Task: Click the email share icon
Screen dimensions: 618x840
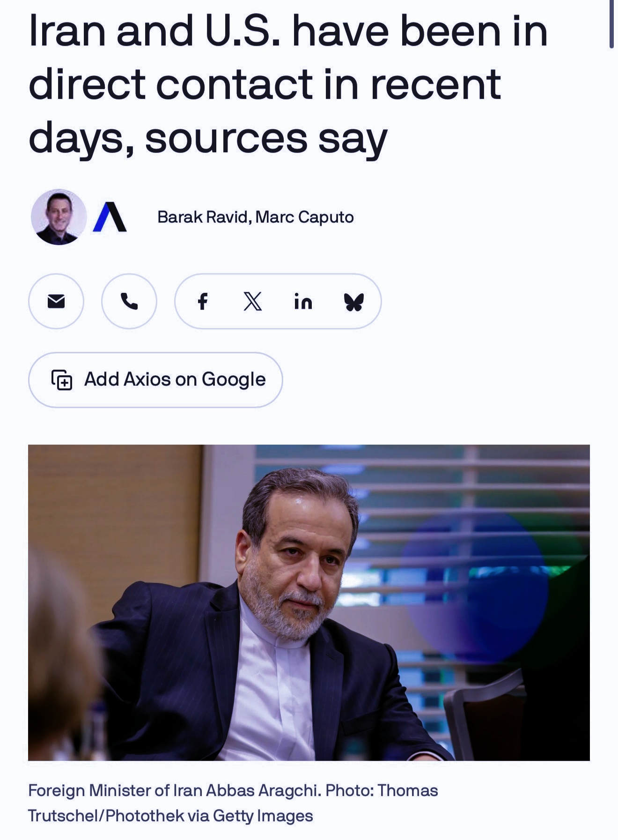Action: [56, 301]
